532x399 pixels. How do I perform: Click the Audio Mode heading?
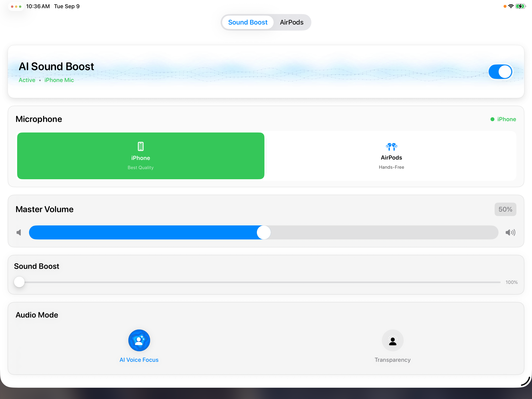click(37, 315)
